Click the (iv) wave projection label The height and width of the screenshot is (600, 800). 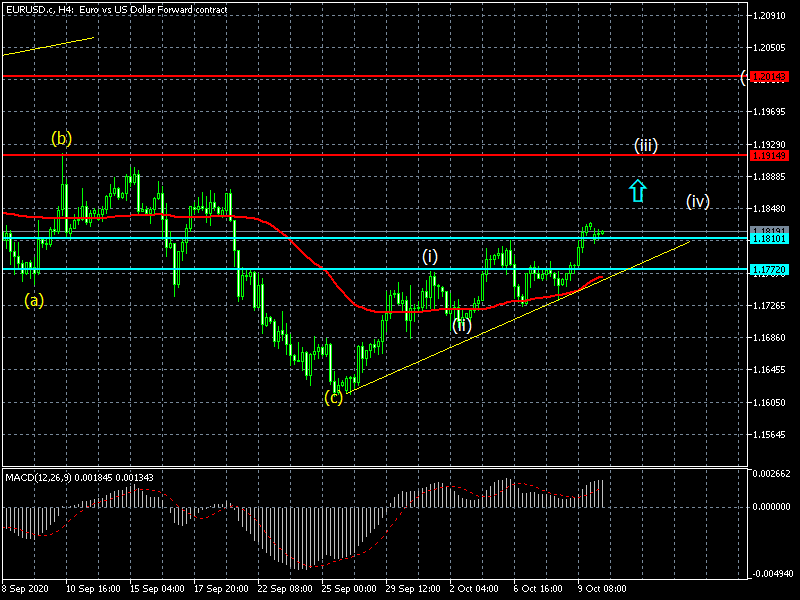(x=697, y=201)
